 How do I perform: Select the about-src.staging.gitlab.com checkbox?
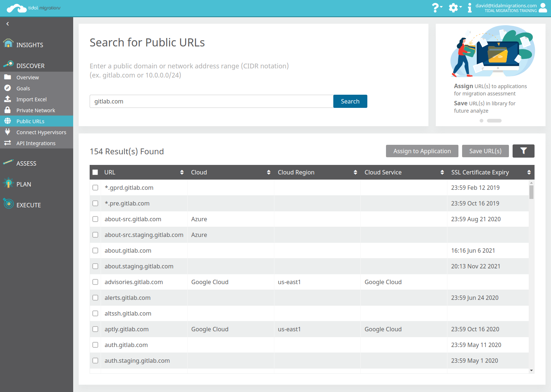pos(95,235)
